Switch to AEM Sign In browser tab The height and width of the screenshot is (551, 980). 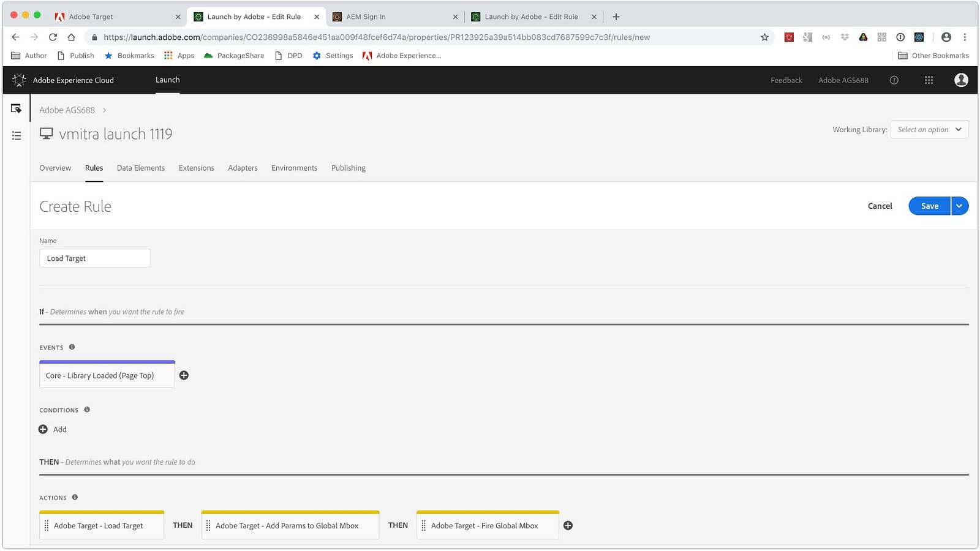[x=394, y=17]
